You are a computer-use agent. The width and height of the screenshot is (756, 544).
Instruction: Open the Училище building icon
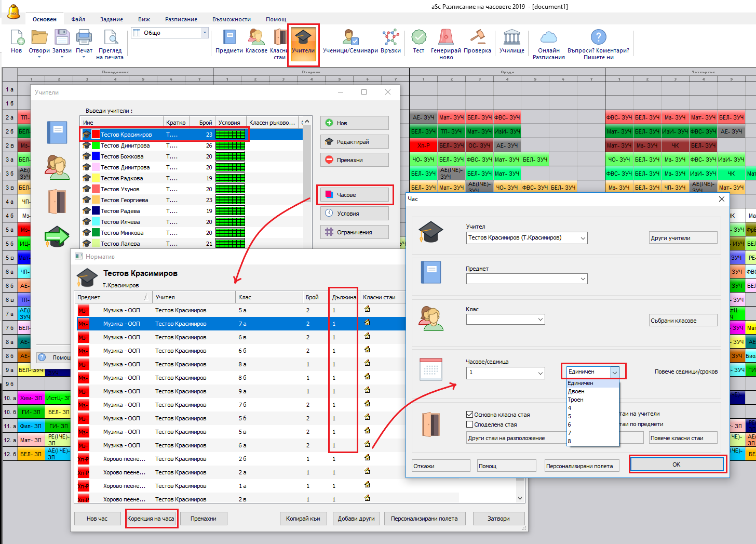(x=511, y=38)
